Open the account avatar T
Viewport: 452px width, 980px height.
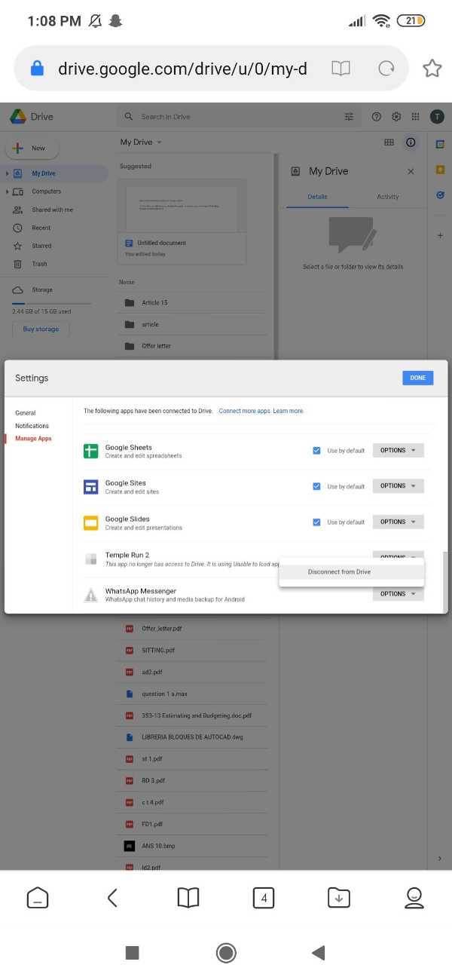[x=437, y=117]
